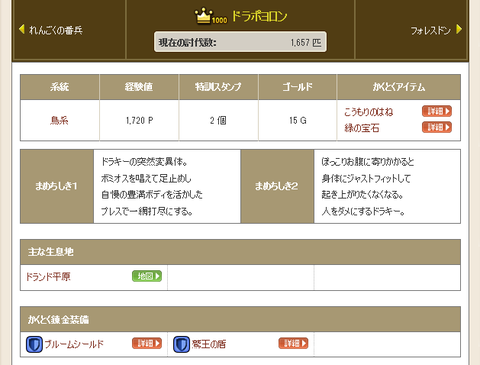Image resolution: width=480 pixels, height=365 pixels.
Task: Click the 系統 column header
Action: [59, 87]
